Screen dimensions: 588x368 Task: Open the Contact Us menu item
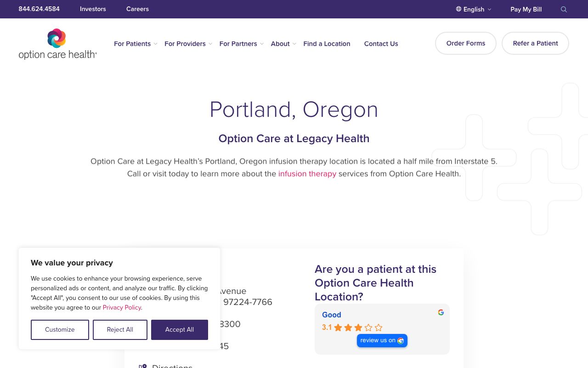381,44
